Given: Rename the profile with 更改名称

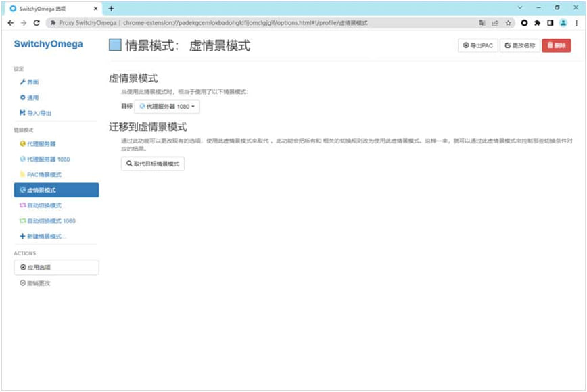Looking at the screenshot, I should coord(520,45).
